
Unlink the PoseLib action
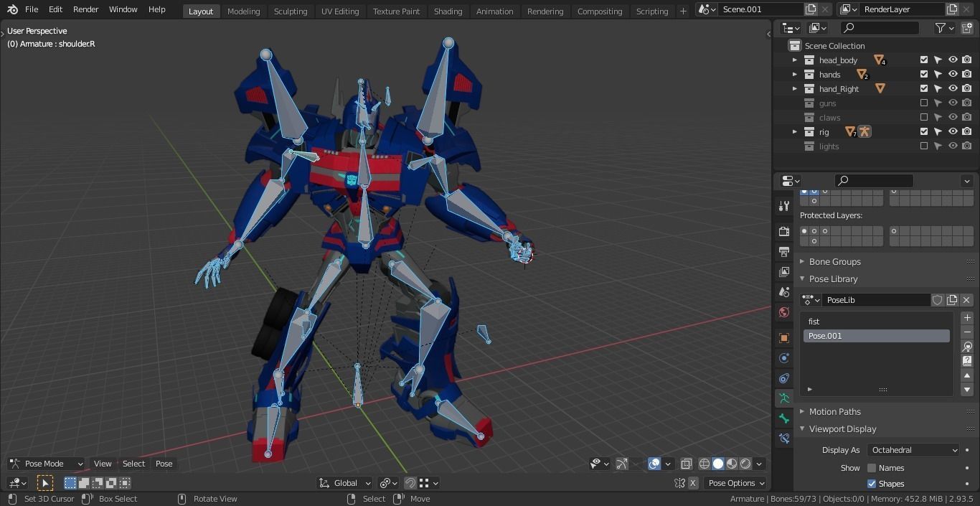[966, 300]
